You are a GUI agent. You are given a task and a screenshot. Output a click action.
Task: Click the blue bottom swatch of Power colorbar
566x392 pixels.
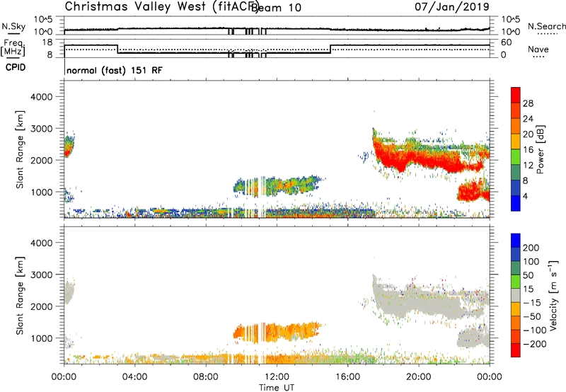pyautogui.click(x=516, y=203)
